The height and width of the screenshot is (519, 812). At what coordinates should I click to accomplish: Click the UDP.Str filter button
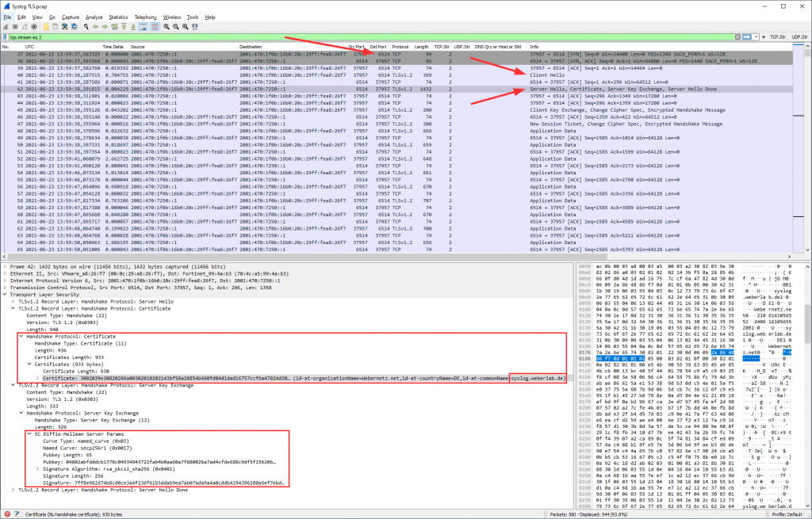[799, 36]
